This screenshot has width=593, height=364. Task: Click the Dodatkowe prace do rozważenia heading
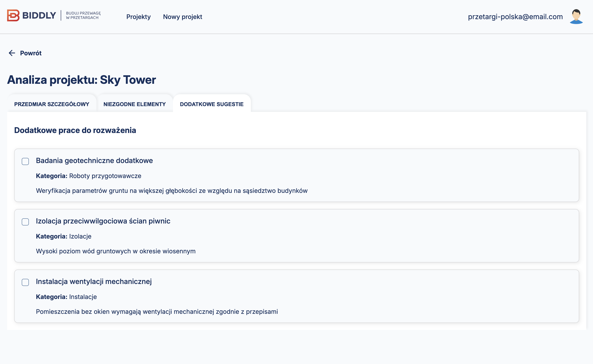click(x=75, y=130)
